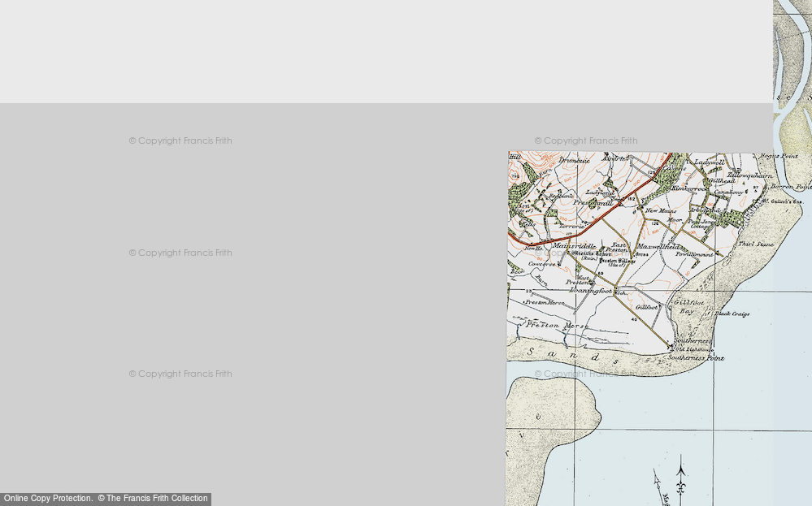Select the Maxwellfield label on the map

[658, 247]
